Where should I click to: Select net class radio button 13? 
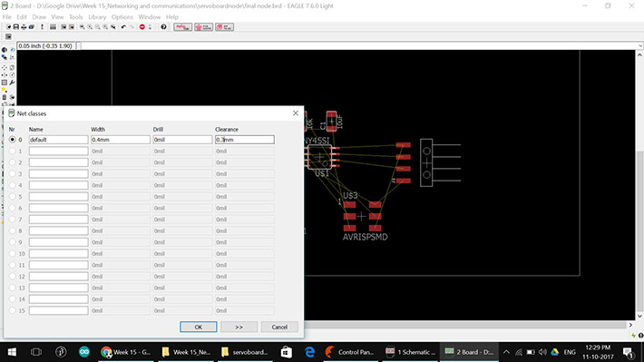click(x=13, y=288)
